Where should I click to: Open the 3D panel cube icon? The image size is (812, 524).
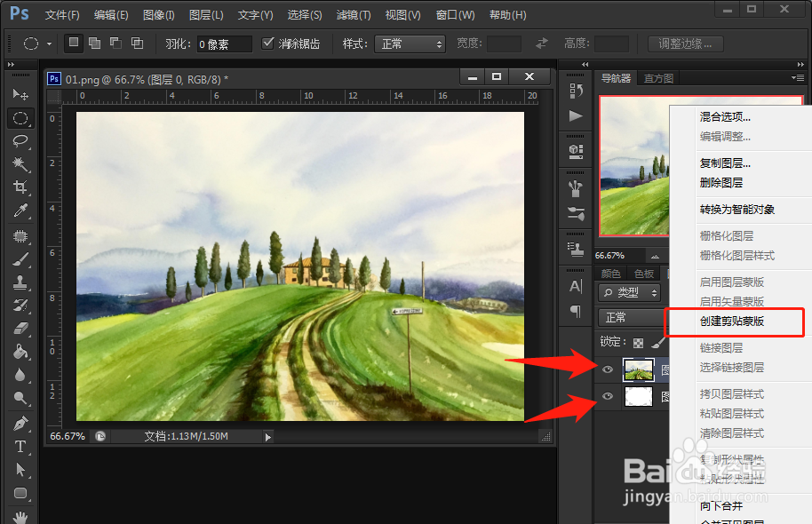(x=576, y=151)
